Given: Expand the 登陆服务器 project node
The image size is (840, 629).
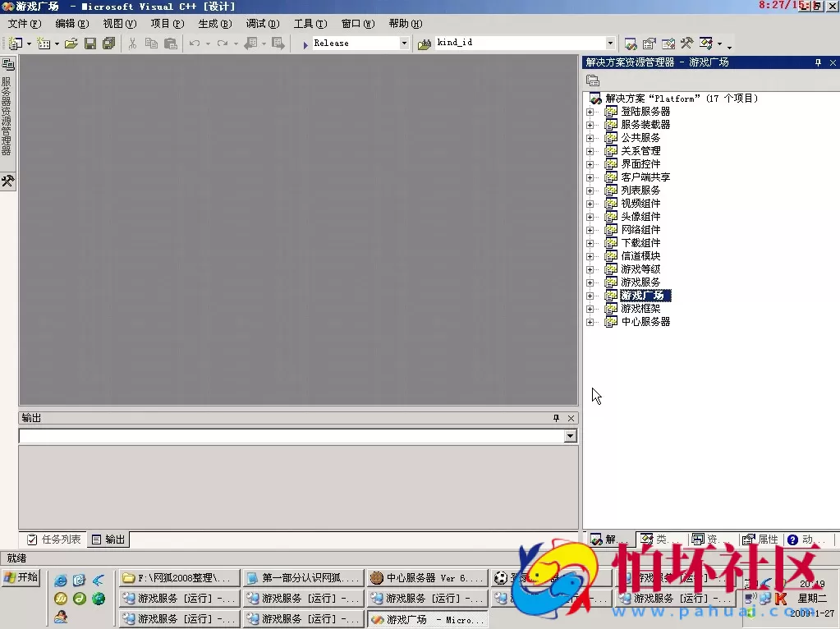Looking at the screenshot, I should click(590, 112).
